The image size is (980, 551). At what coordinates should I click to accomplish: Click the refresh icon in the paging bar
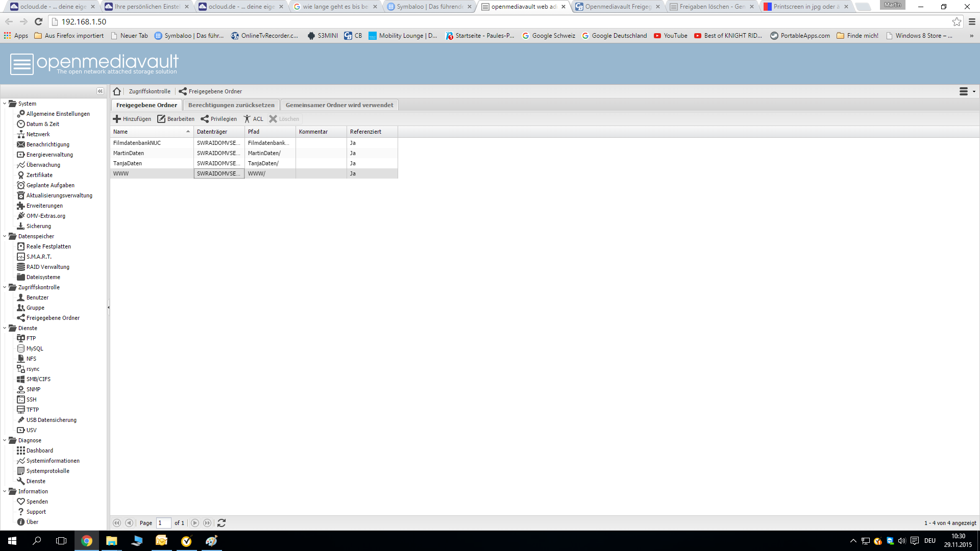pyautogui.click(x=222, y=523)
